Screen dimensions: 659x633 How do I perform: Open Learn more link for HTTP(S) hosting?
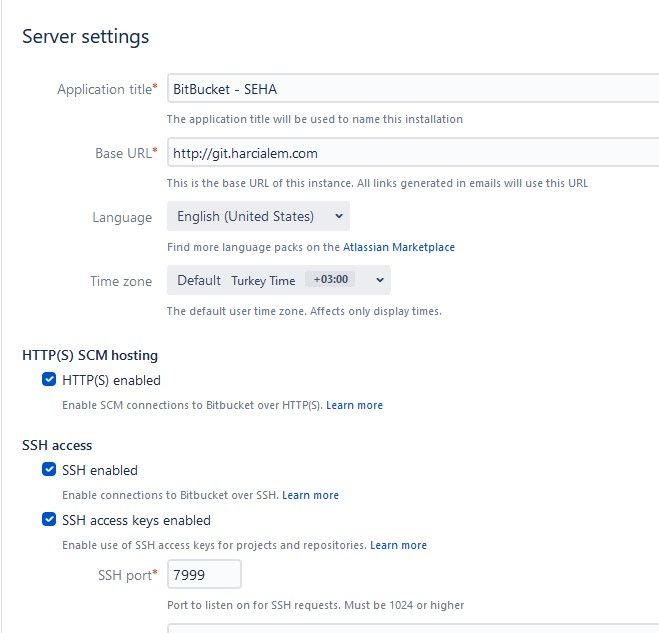354,405
